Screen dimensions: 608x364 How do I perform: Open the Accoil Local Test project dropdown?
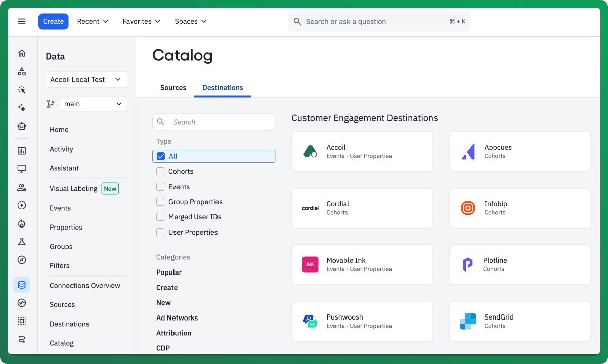tap(86, 79)
